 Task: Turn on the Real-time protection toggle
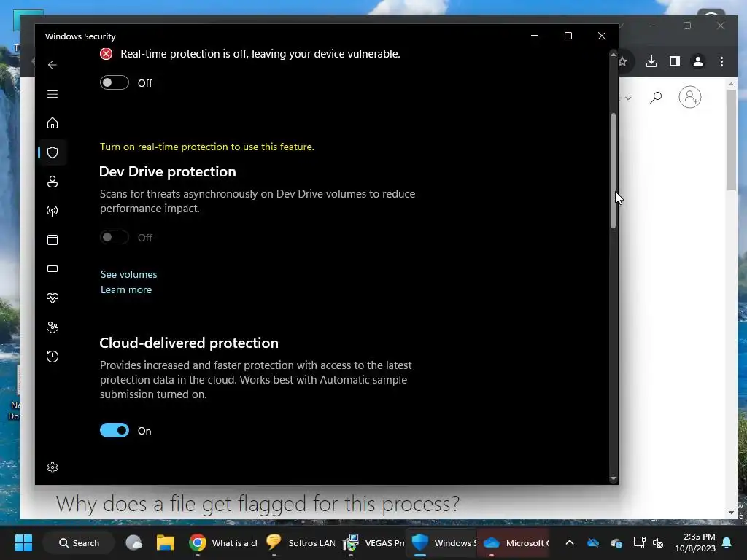pyautogui.click(x=115, y=83)
